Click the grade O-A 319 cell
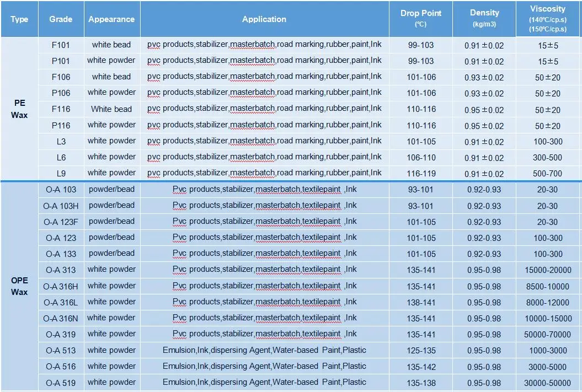This screenshot has height=392, width=582. coord(61,334)
